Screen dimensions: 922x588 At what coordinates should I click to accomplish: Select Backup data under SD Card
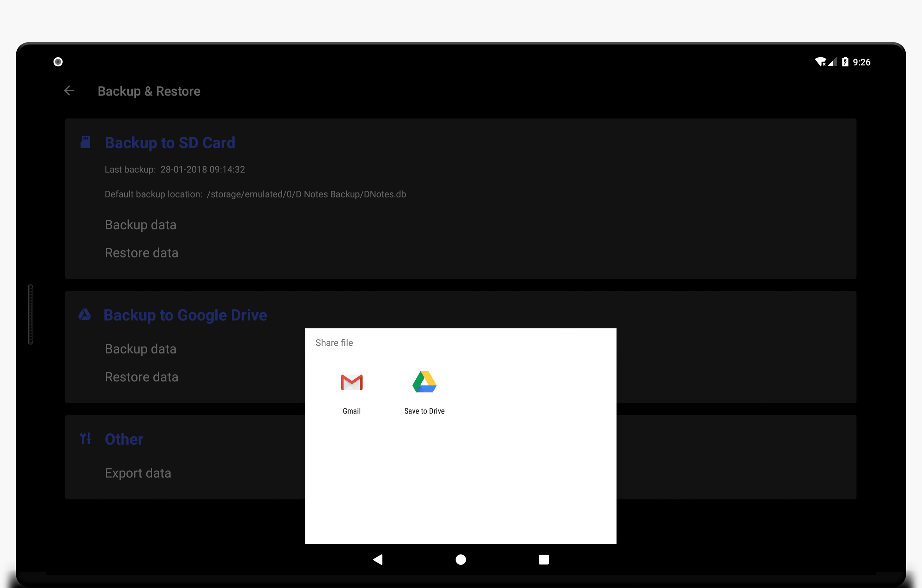[x=140, y=225]
